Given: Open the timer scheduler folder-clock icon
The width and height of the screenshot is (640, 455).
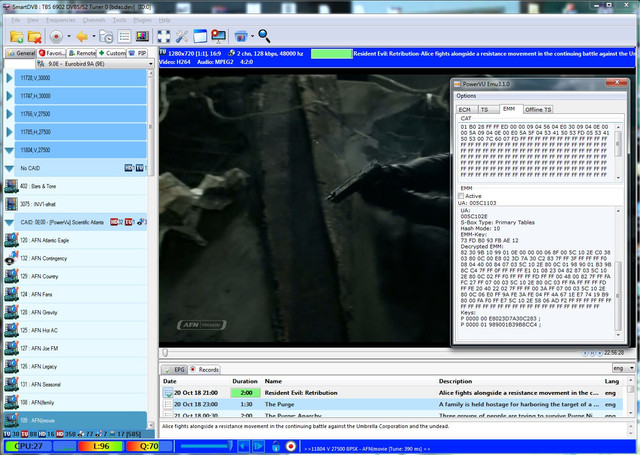Looking at the screenshot, I should tap(106, 36).
